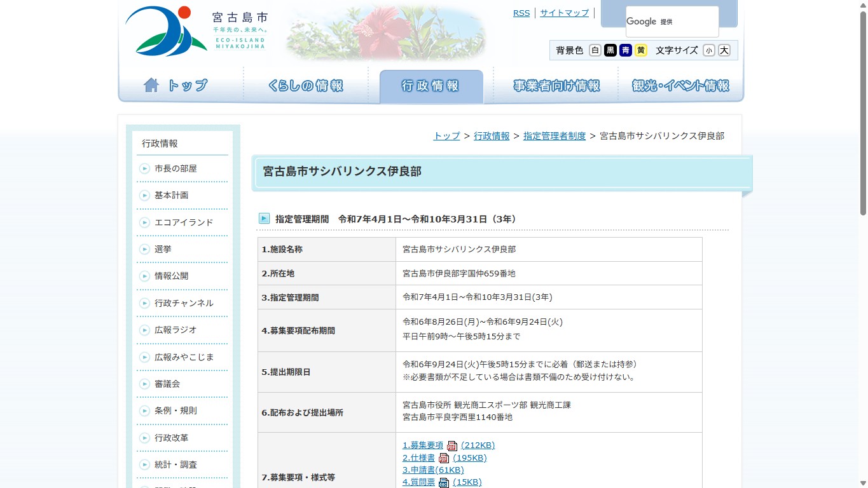
Task: Open sidebar item 行政チャンネル
Action: coord(184,303)
